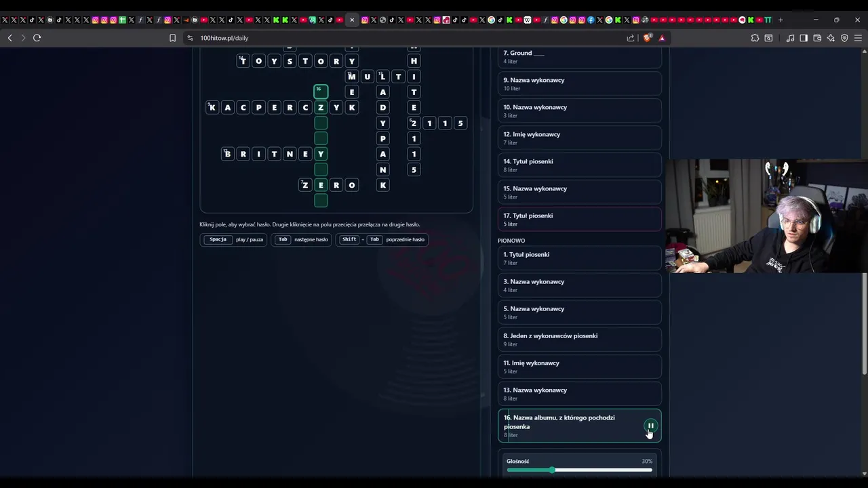Select vertical clue 1. Tytuł piosenki
The image size is (868, 488).
point(580,258)
